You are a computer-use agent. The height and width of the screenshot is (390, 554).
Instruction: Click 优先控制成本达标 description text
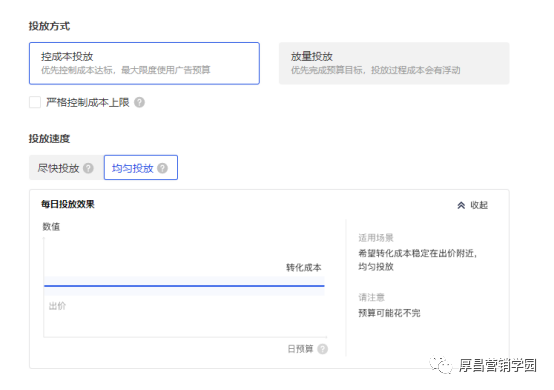click(126, 70)
